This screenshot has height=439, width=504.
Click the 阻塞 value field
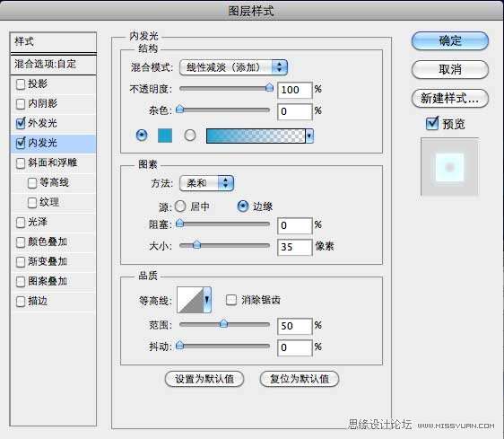pos(295,225)
